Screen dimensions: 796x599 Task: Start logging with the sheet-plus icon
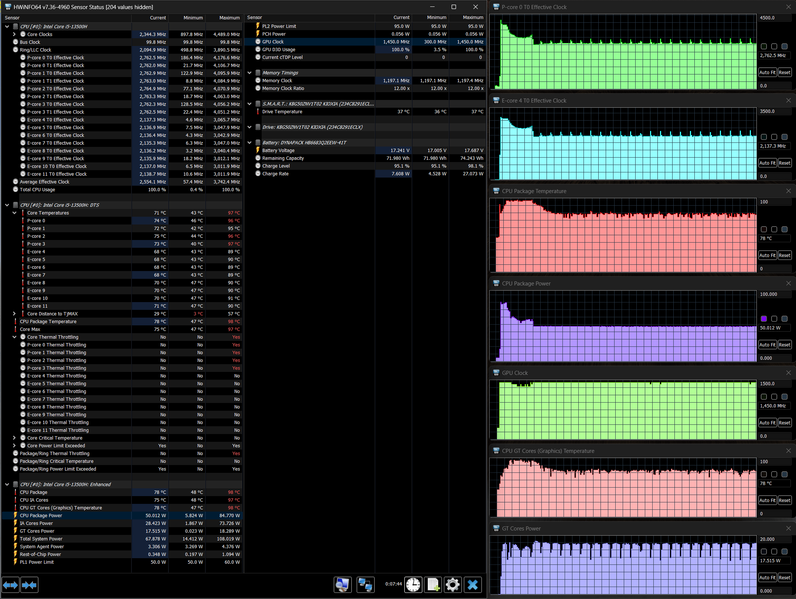click(x=433, y=584)
